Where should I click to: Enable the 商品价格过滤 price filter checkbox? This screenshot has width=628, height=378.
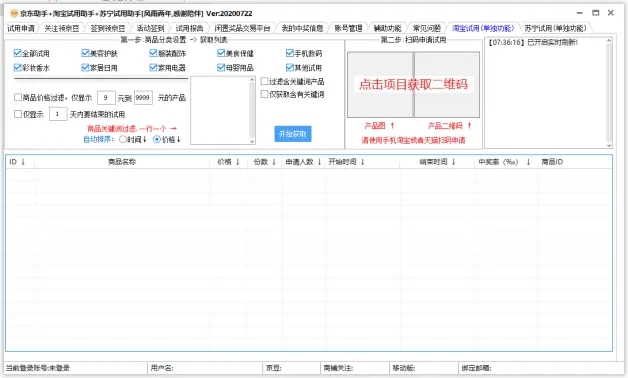[x=18, y=97]
